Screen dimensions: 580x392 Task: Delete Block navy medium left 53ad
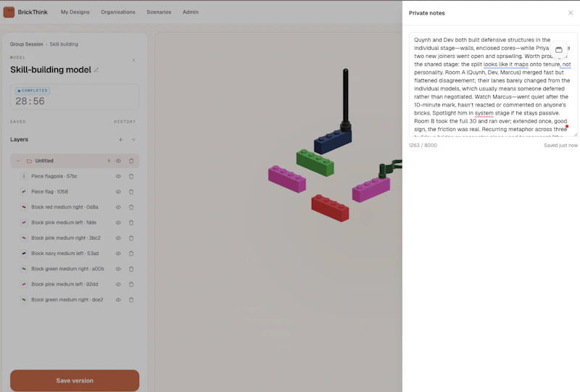click(x=131, y=254)
